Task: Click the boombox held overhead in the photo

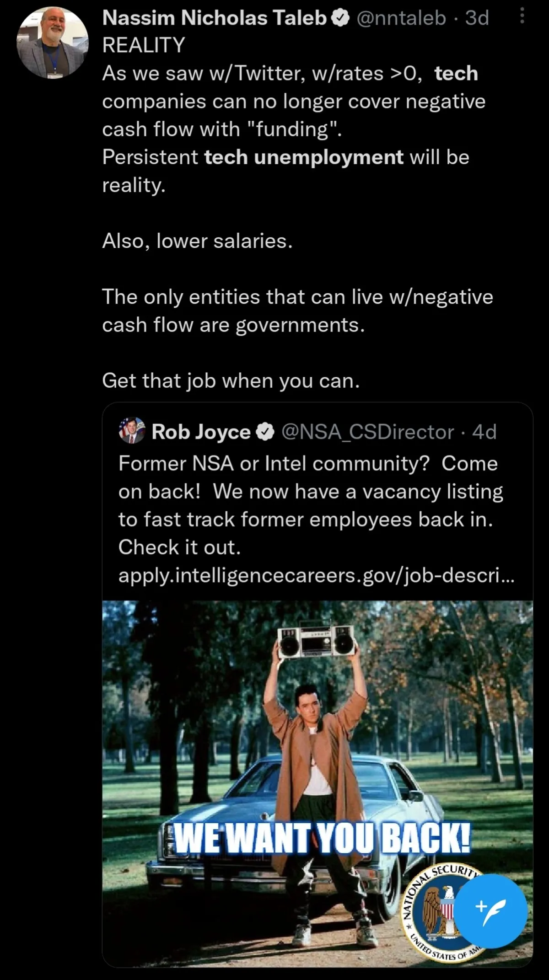Action: pyautogui.click(x=316, y=641)
